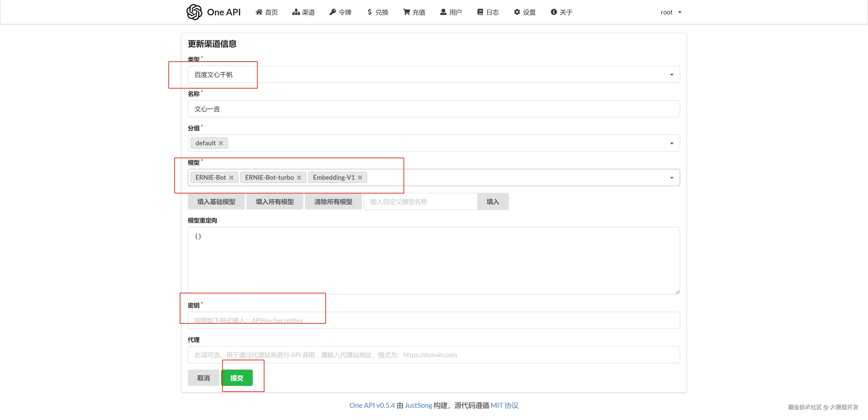868x420 pixels.
Task: Open the 渠道 channel menu item
Action: (303, 12)
